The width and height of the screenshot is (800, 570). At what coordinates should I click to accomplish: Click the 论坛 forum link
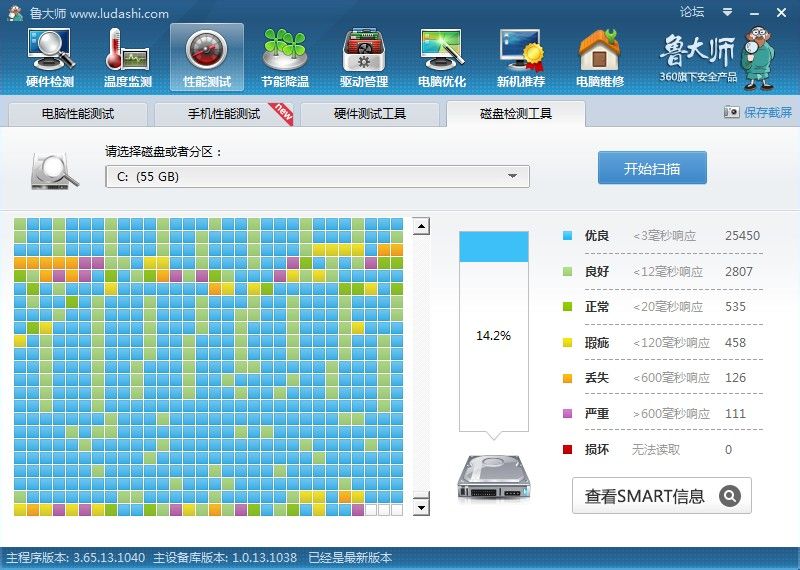(692, 12)
